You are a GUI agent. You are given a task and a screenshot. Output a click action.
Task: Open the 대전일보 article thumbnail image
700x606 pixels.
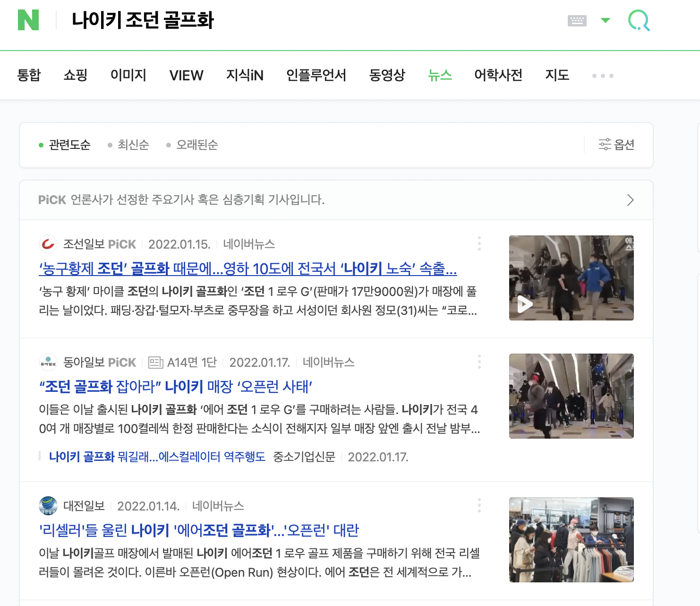pos(571,540)
